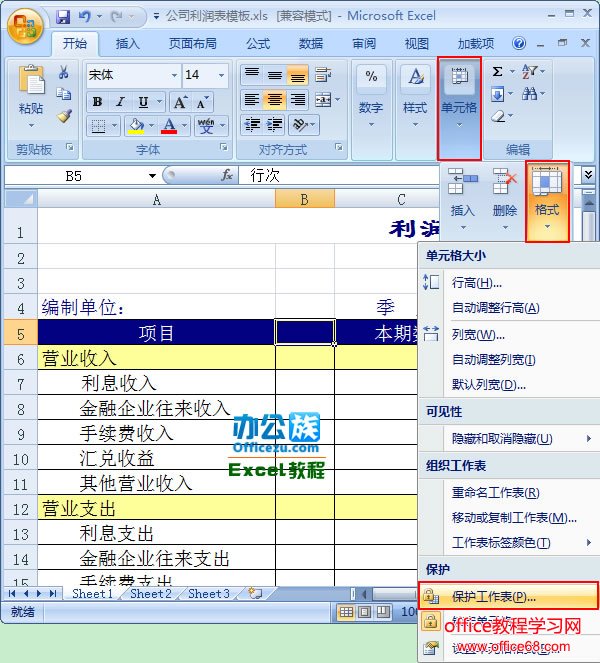Toggle Bold formatting
This screenshot has width=600, height=663.
[98, 102]
